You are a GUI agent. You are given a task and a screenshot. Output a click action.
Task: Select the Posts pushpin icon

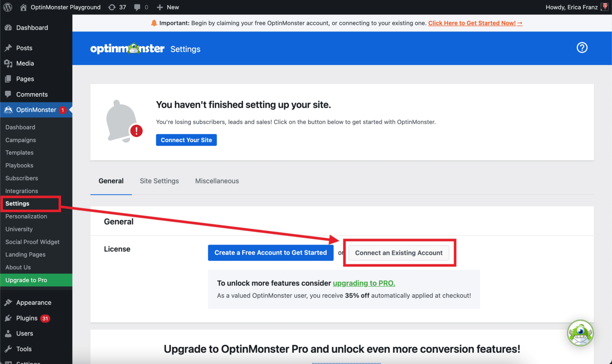9,48
